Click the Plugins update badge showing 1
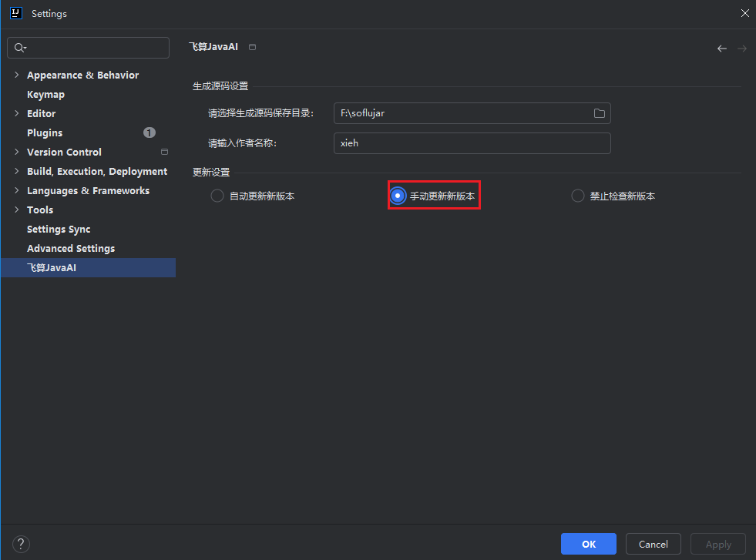 tap(150, 132)
